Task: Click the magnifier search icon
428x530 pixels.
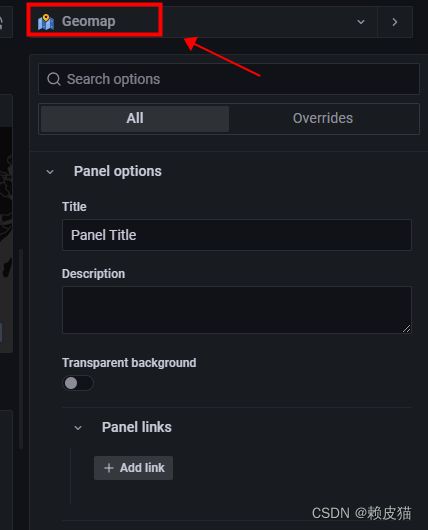Action: pyautogui.click(x=54, y=79)
